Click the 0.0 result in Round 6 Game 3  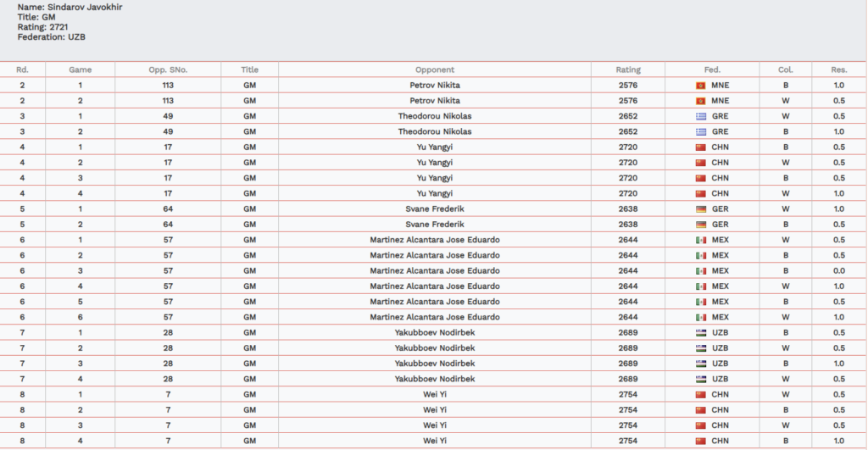[838, 271]
